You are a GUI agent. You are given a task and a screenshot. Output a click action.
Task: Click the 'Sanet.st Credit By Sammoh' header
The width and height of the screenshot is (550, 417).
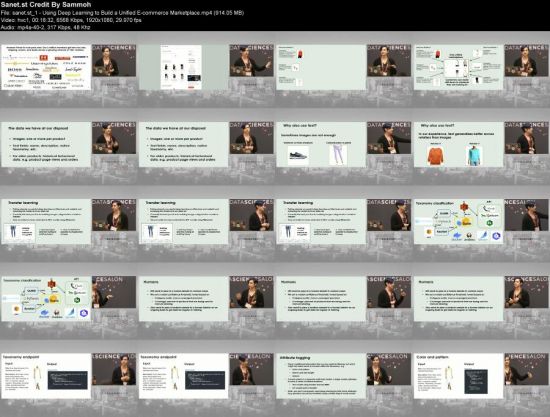(x=46, y=5)
